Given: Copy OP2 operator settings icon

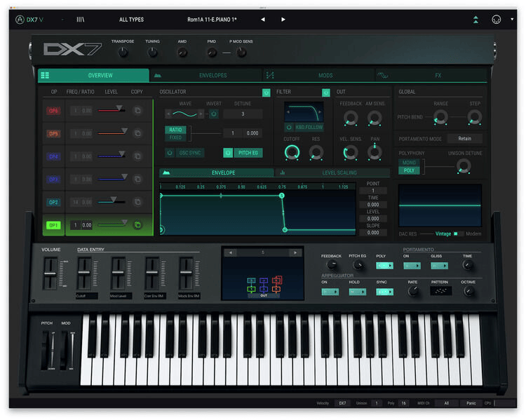Looking at the screenshot, I should pyautogui.click(x=137, y=202).
